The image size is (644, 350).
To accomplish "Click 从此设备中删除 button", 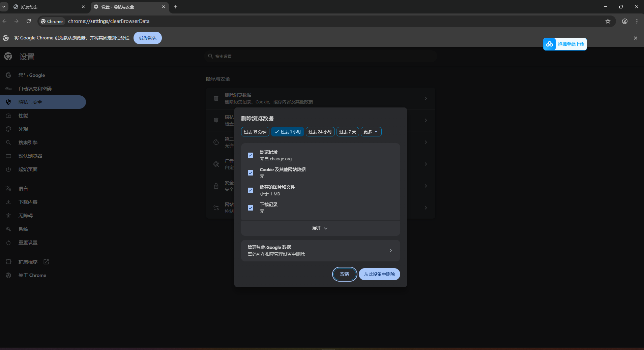I will pos(379,274).
